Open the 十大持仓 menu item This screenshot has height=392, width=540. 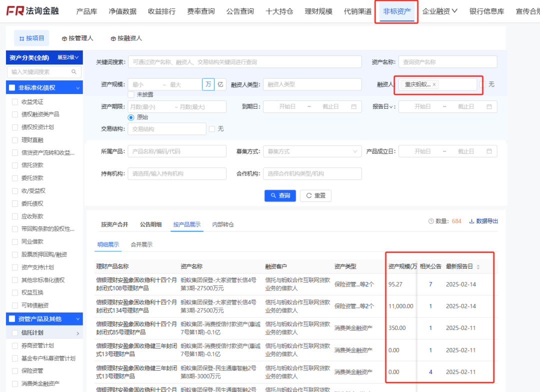279,11
